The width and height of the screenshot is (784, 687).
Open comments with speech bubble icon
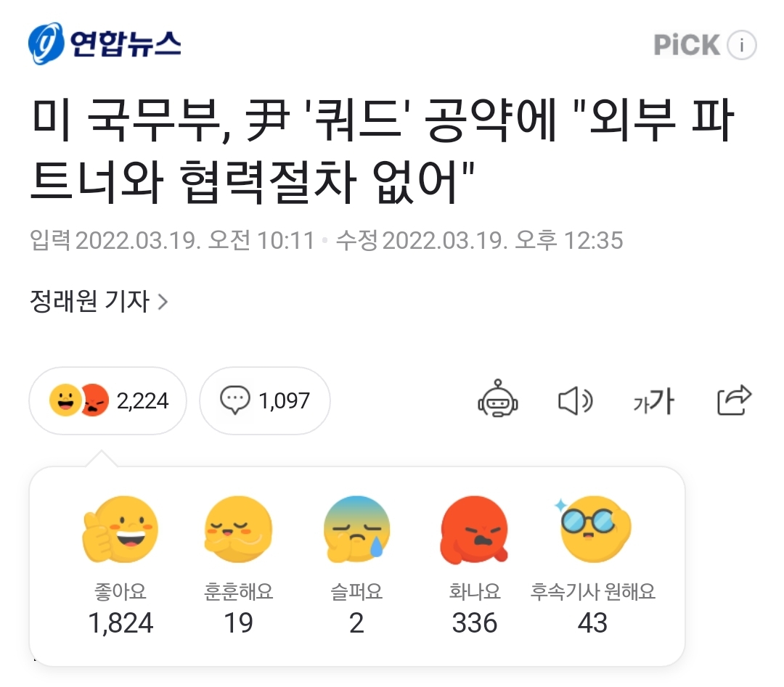click(x=235, y=400)
